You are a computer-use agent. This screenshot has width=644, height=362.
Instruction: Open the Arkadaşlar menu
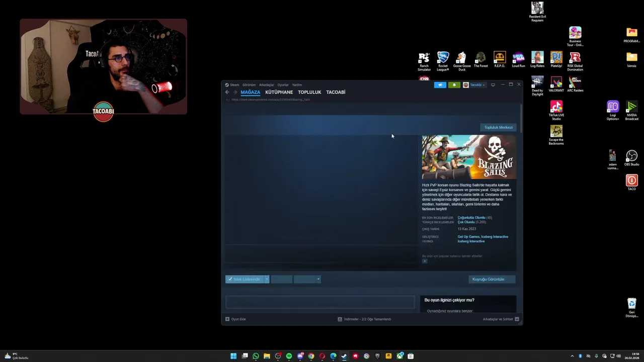point(267,85)
